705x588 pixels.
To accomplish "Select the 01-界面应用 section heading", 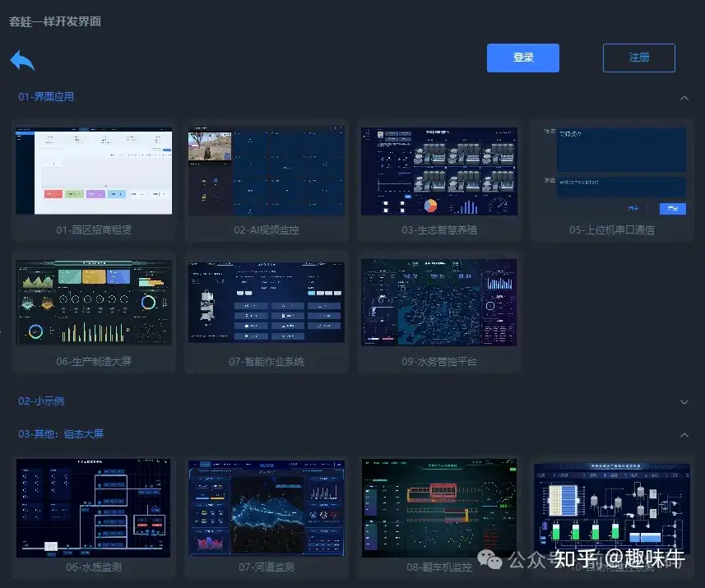I will (x=46, y=97).
